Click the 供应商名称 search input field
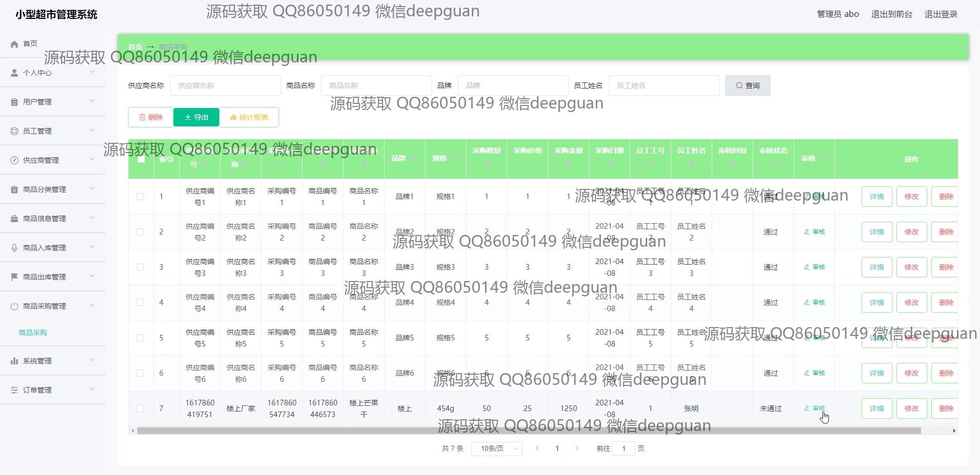 pos(225,85)
